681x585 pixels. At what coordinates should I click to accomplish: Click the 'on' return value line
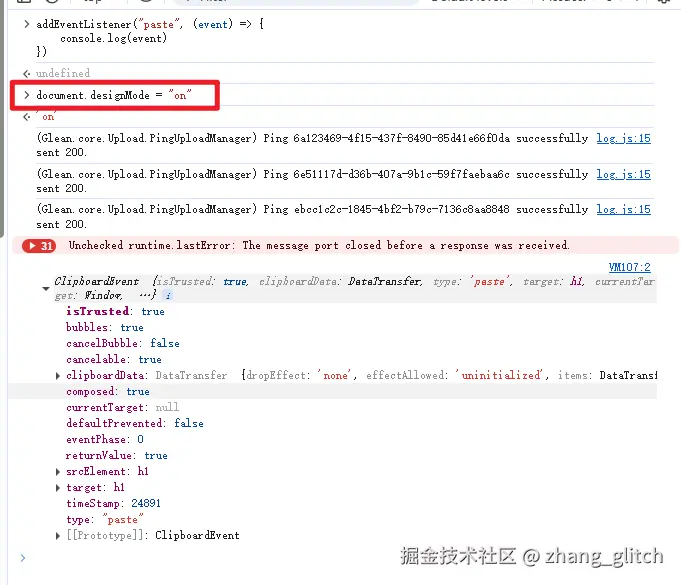(x=47, y=117)
